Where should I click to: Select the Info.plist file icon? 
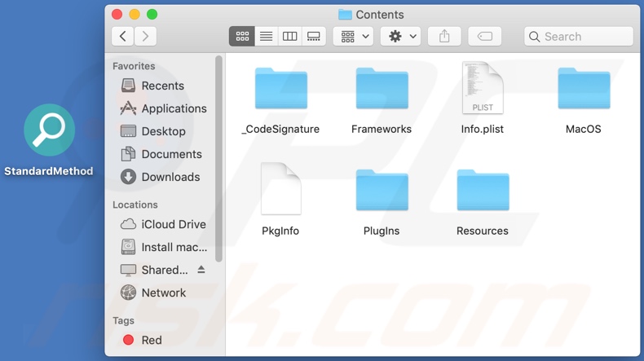483,87
